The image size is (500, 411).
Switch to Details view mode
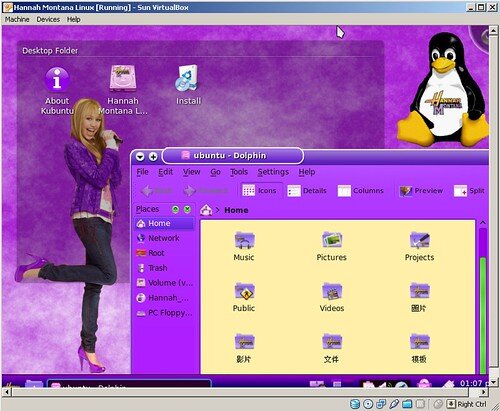pyautogui.click(x=307, y=191)
